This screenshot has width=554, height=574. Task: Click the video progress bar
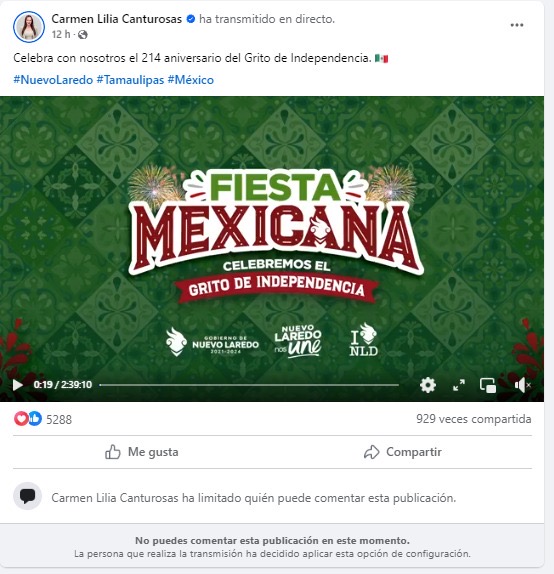click(x=249, y=385)
